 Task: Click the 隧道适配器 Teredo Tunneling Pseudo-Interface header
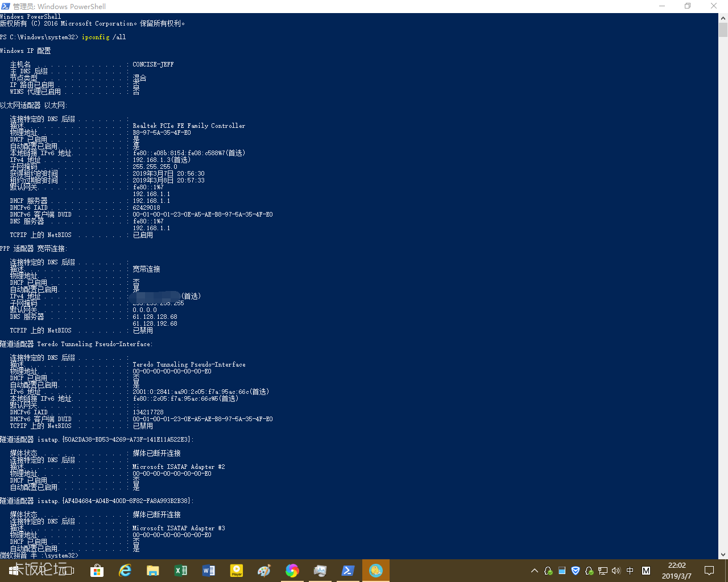click(x=76, y=344)
